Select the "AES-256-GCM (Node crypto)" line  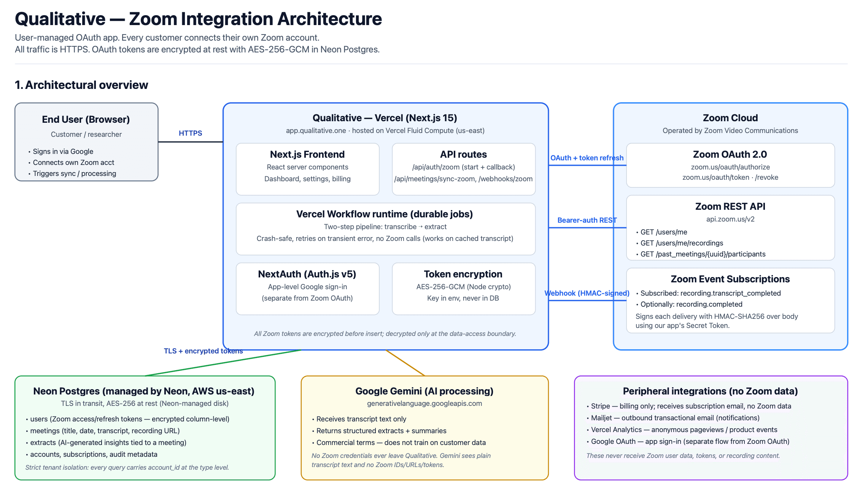[x=463, y=287]
